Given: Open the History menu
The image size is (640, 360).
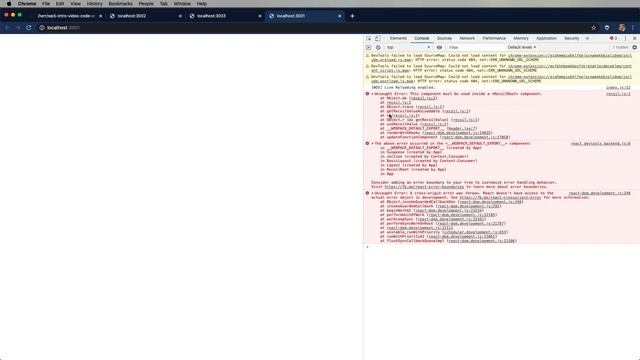Looking at the screenshot, I should (94, 4).
